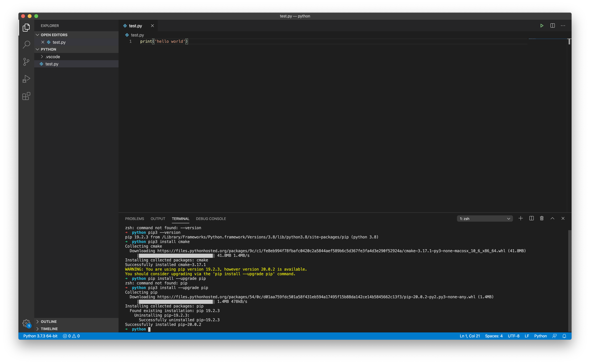590x364 pixels.
Task: Open the Extensions view
Action: [x=26, y=96]
